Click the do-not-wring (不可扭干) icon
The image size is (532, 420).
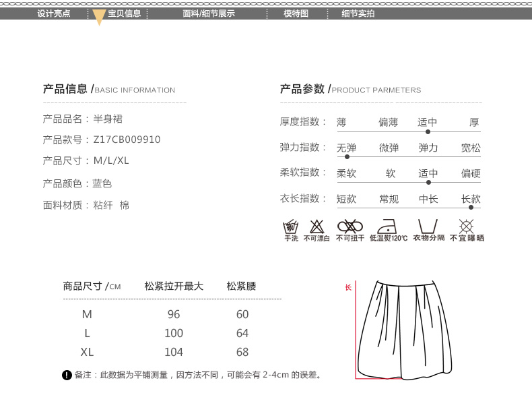[x=350, y=231]
